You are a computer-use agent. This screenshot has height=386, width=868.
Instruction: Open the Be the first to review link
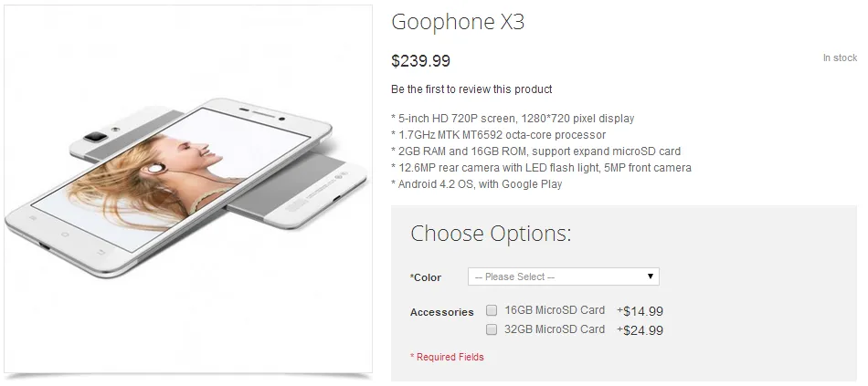click(x=471, y=89)
